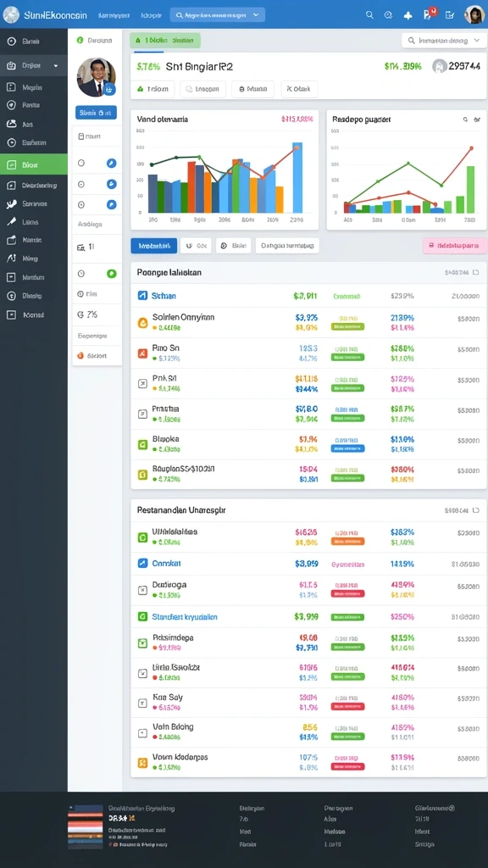Click the orange icon beside Solnlen Onnyinn row

point(142,322)
